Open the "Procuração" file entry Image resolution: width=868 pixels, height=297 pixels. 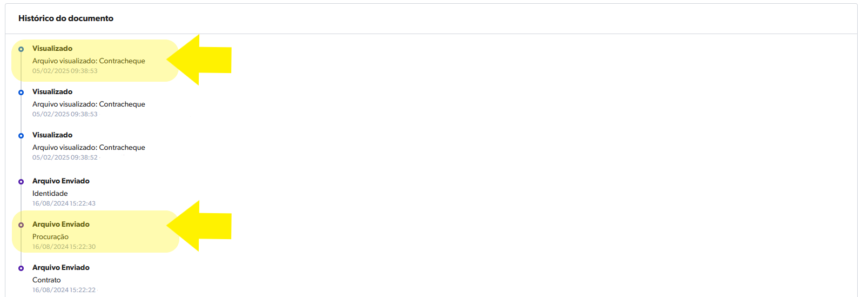50,237
